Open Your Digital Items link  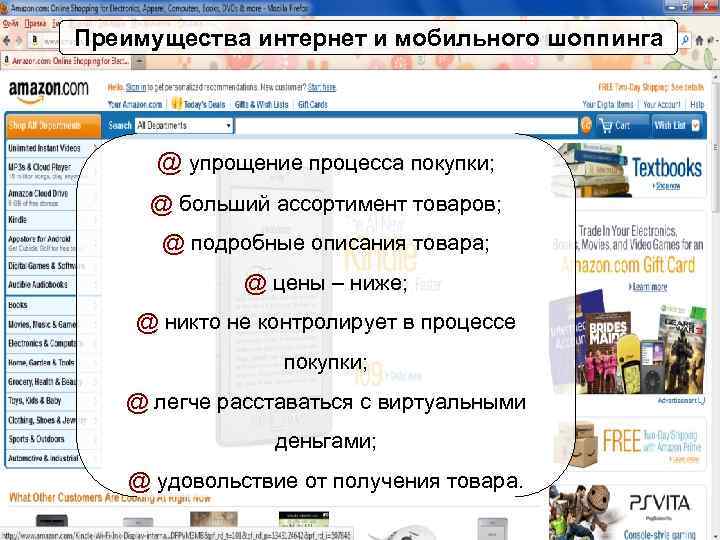point(608,105)
